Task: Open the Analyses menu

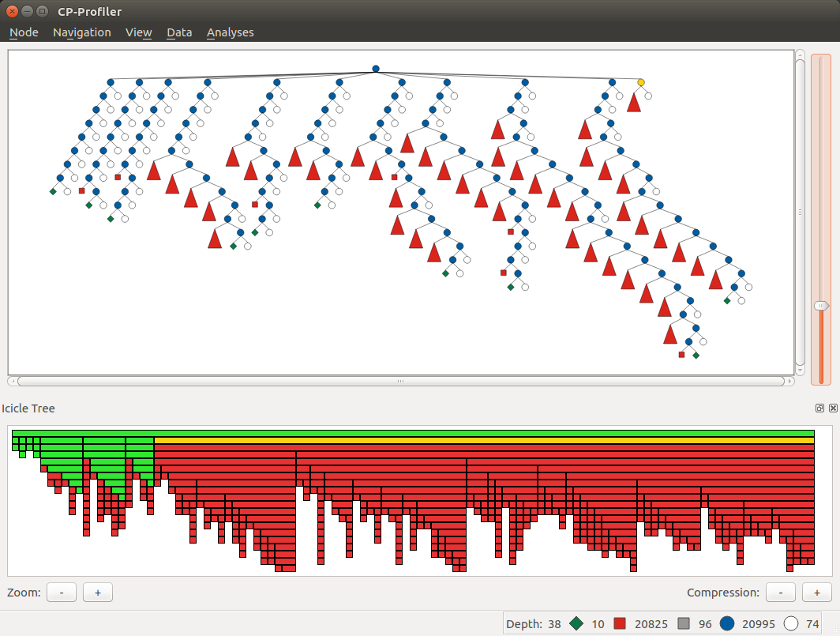Action: pyautogui.click(x=230, y=32)
